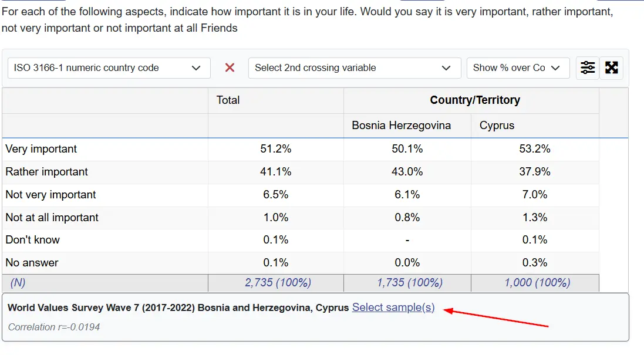Click the Rather important row label

(x=46, y=172)
